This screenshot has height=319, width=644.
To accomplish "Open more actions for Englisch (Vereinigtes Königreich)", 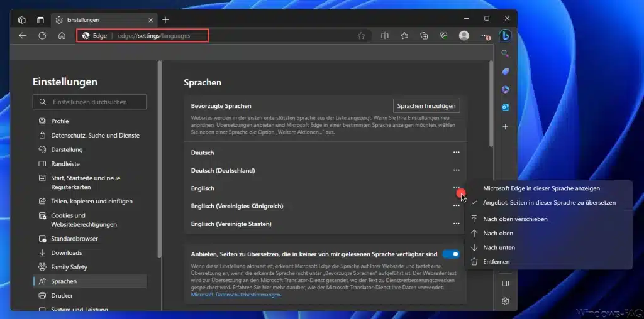I will [457, 206].
